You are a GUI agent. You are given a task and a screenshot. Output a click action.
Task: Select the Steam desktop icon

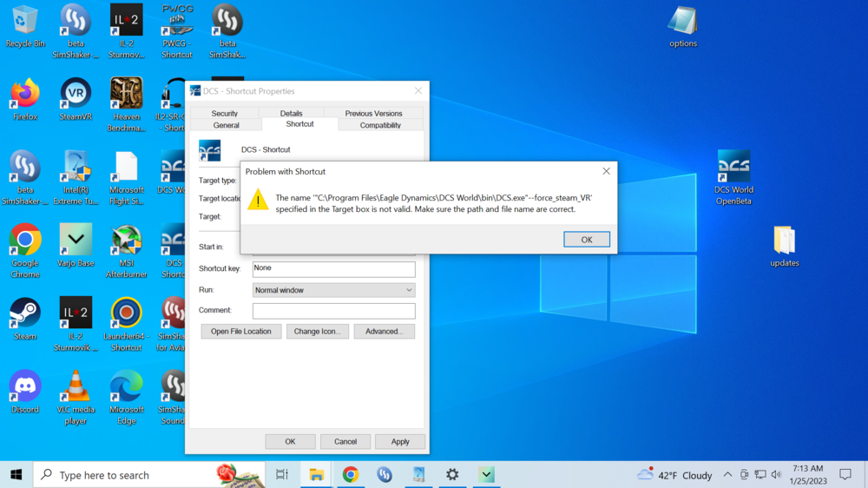[x=25, y=319]
